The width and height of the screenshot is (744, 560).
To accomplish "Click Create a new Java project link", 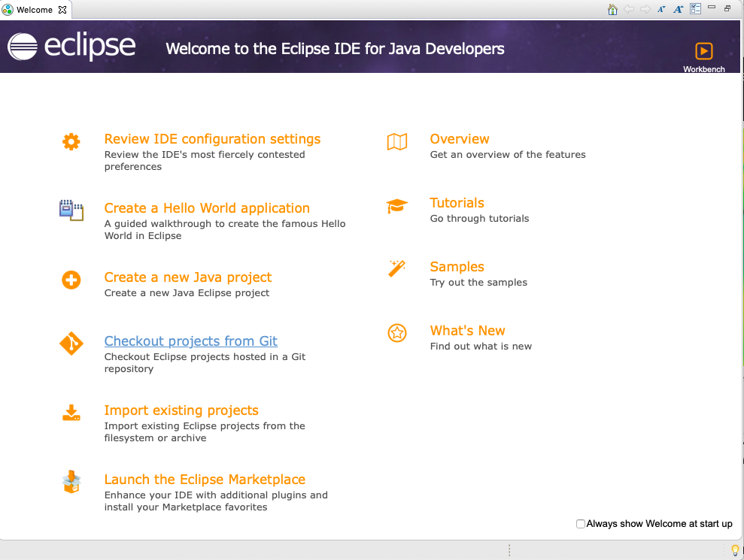I will pos(188,277).
